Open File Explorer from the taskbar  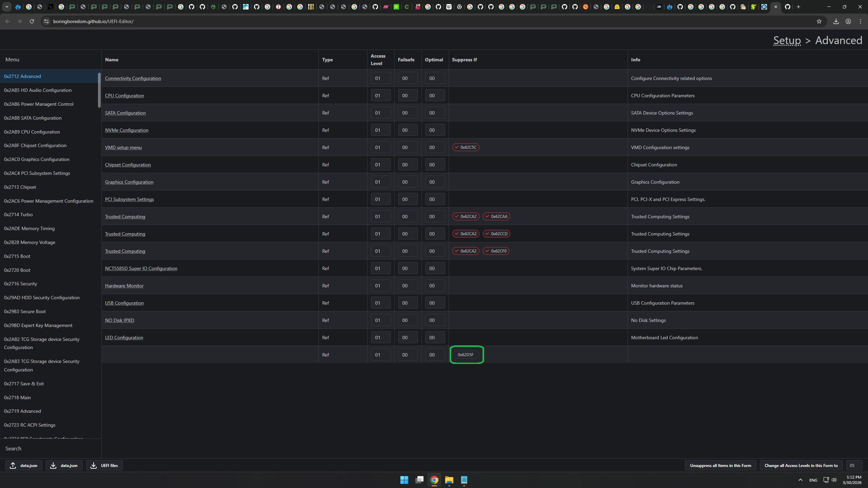[x=449, y=480]
